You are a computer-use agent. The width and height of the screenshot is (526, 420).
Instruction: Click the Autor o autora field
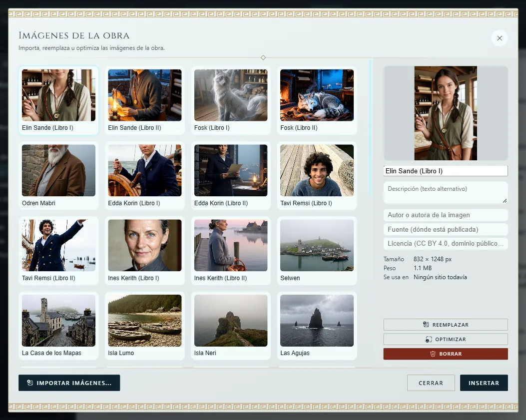446,215
